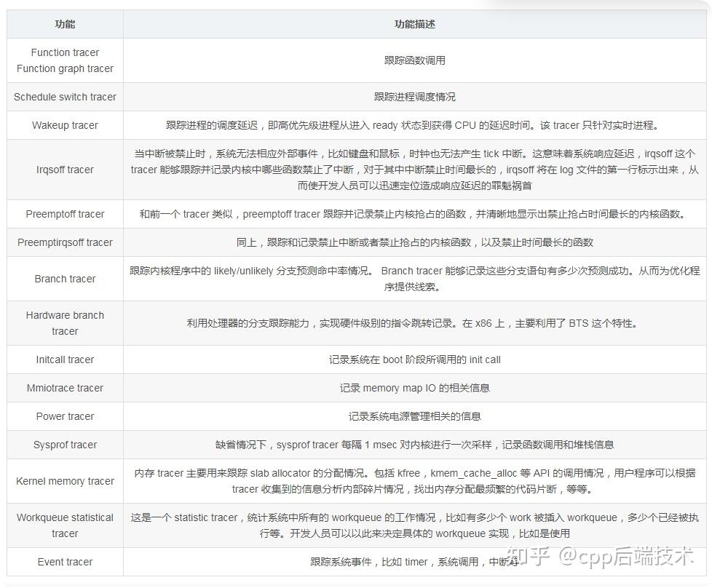Select the Sysprof tracer label
This screenshot has width=712, height=588.
pyautogui.click(x=64, y=445)
